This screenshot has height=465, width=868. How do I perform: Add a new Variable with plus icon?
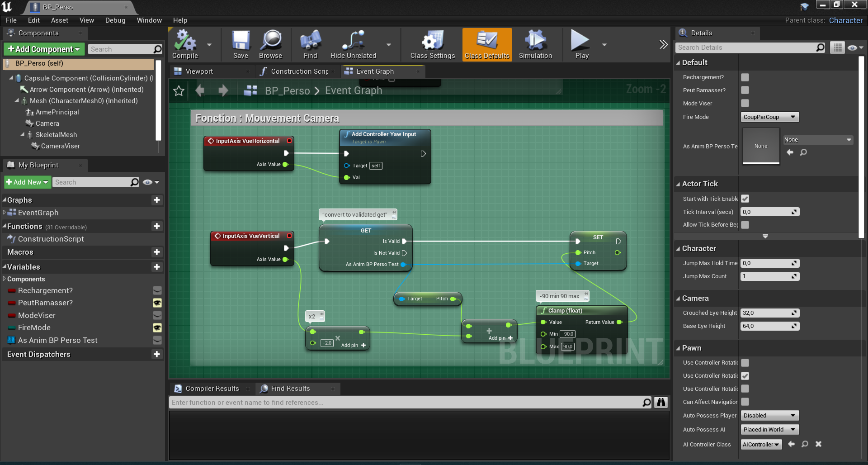[157, 267]
